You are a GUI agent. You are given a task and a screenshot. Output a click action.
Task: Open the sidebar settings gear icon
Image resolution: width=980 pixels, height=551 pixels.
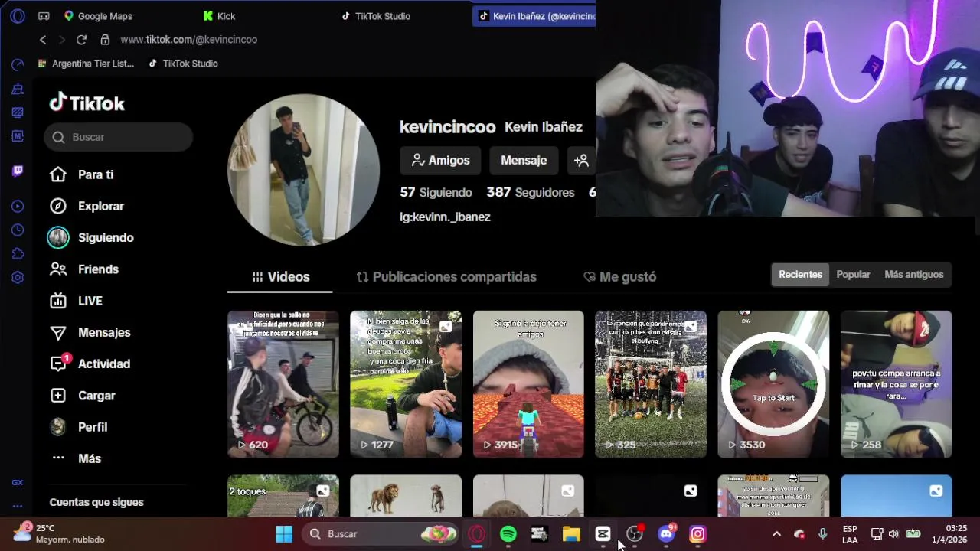tap(18, 277)
